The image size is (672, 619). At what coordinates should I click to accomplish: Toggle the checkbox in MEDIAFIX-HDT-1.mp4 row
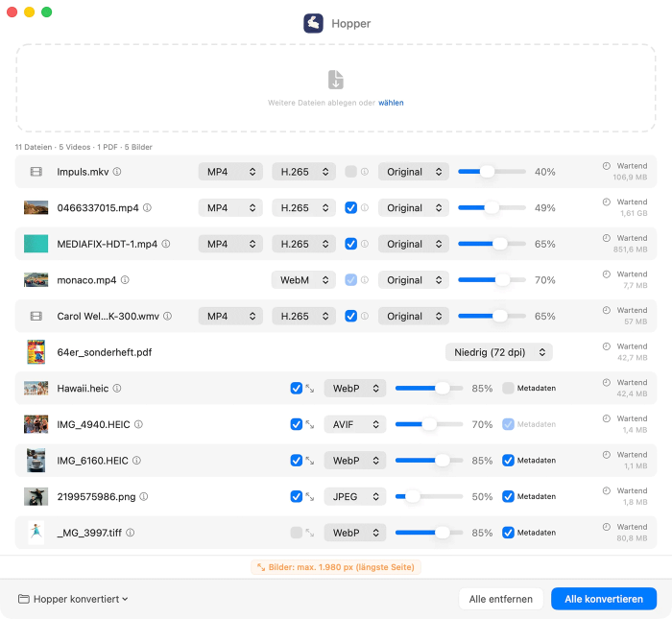pyautogui.click(x=351, y=244)
